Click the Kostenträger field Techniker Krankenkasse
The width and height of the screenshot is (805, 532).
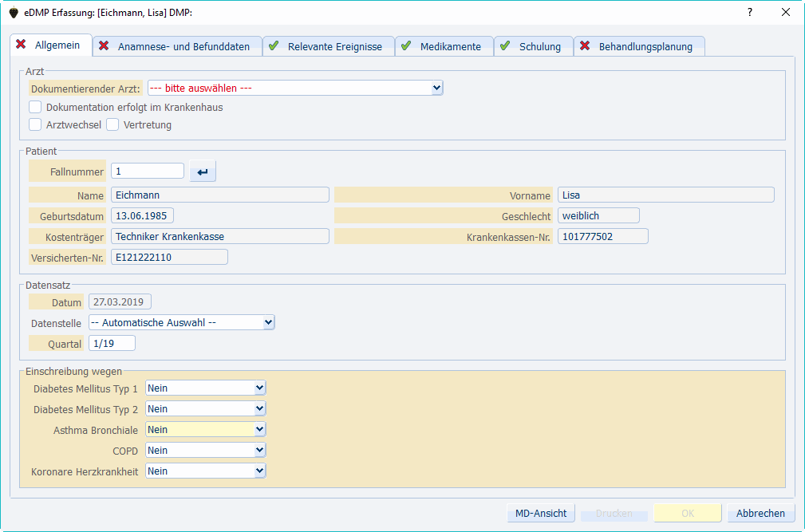tap(219, 237)
